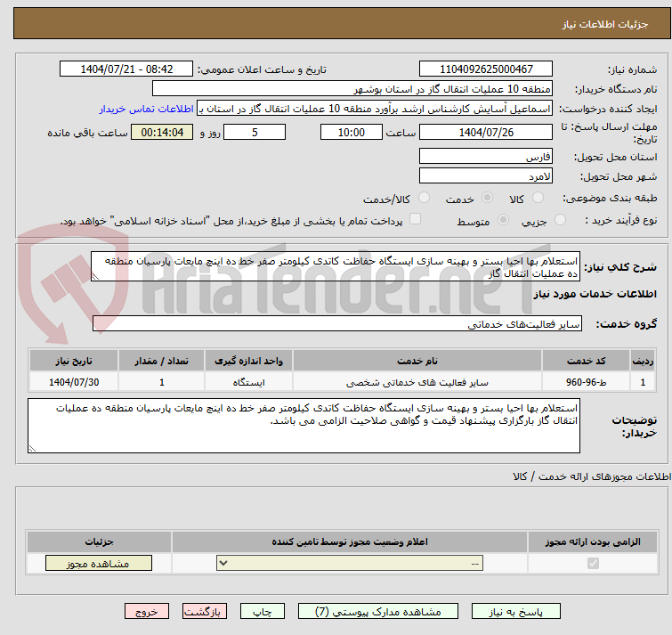Image resolution: width=672 pixels, height=635 pixels.
Task: Click the واحد اندازه گیری column header
Action: point(248,361)
